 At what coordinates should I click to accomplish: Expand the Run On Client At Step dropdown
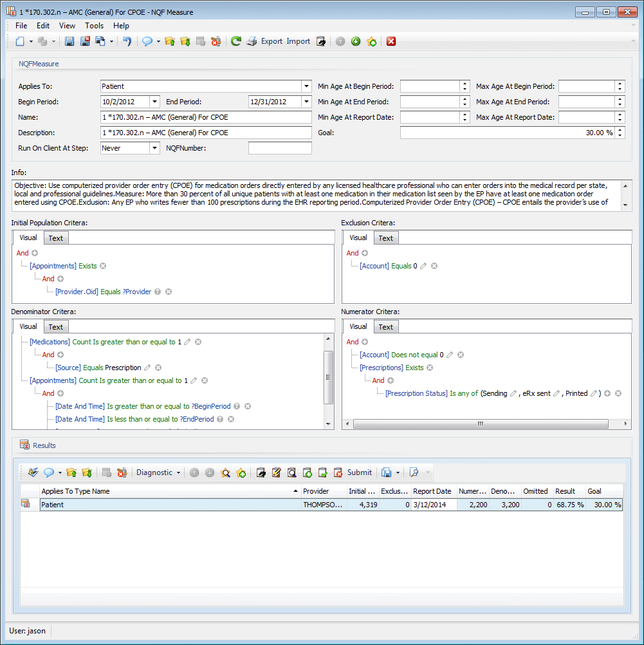coord(154,148)
